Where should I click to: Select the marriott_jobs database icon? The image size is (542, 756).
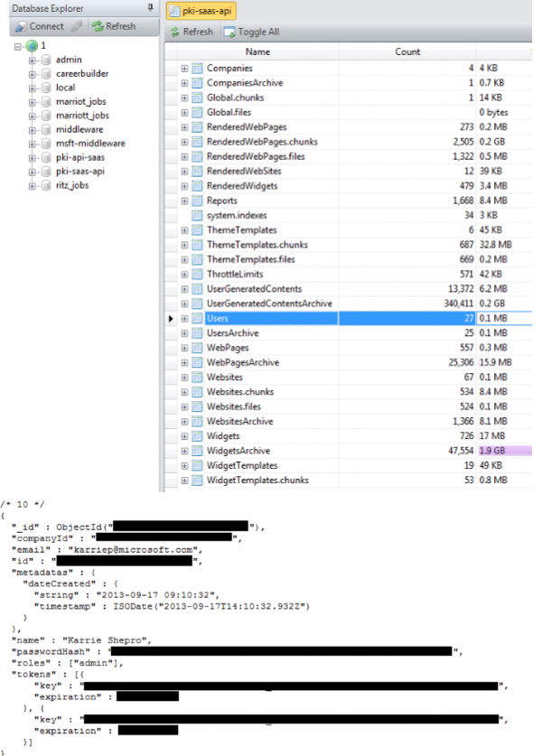click(x=46, y=116)
